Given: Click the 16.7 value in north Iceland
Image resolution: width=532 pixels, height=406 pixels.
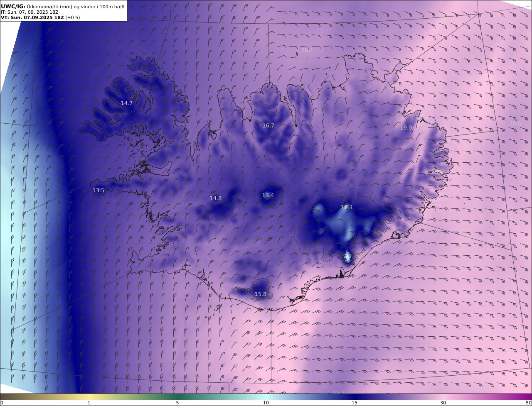Looking at the screenshot, I should [x=268, y=125].
